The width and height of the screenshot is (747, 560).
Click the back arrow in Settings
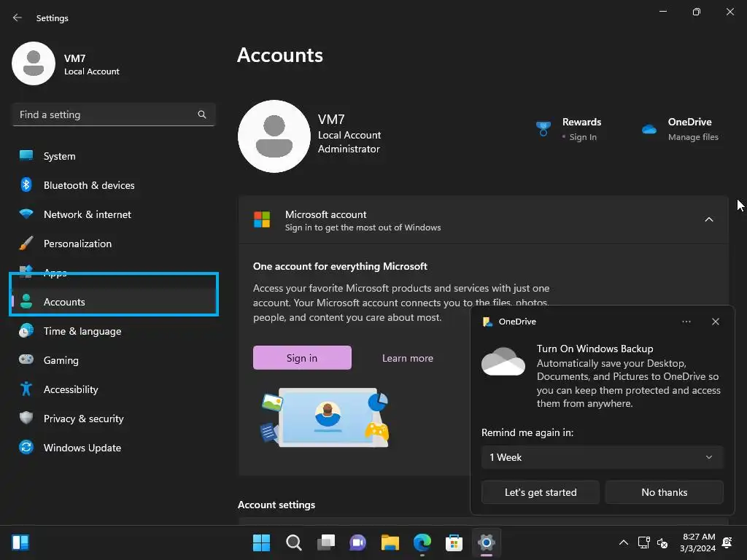coord(18,17)
